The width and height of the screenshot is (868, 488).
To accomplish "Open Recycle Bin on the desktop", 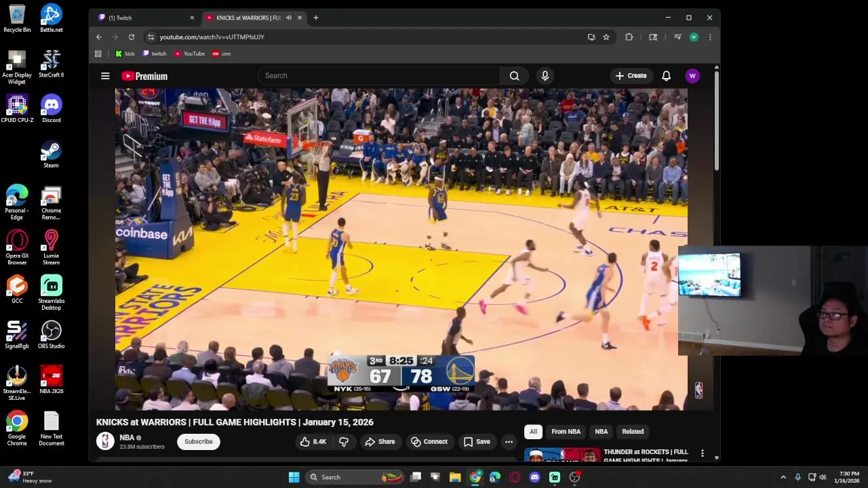I will pyautogui.click(x=17, y=18).
